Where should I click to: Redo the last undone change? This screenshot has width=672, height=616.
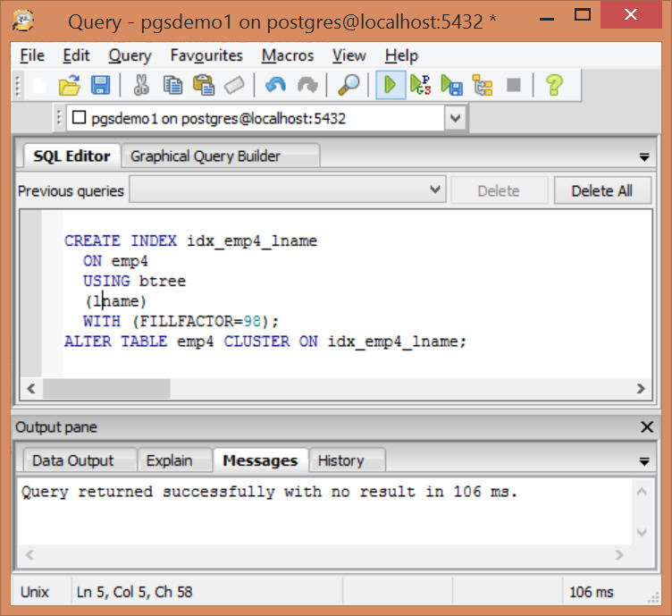(x=307, y=85)
